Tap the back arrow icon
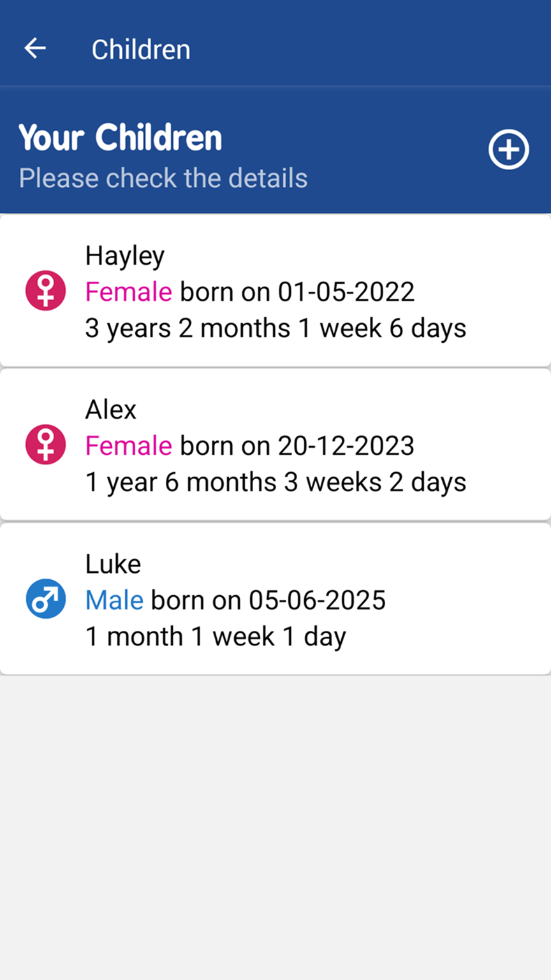 pyautogui.click(x=35, y=48)
